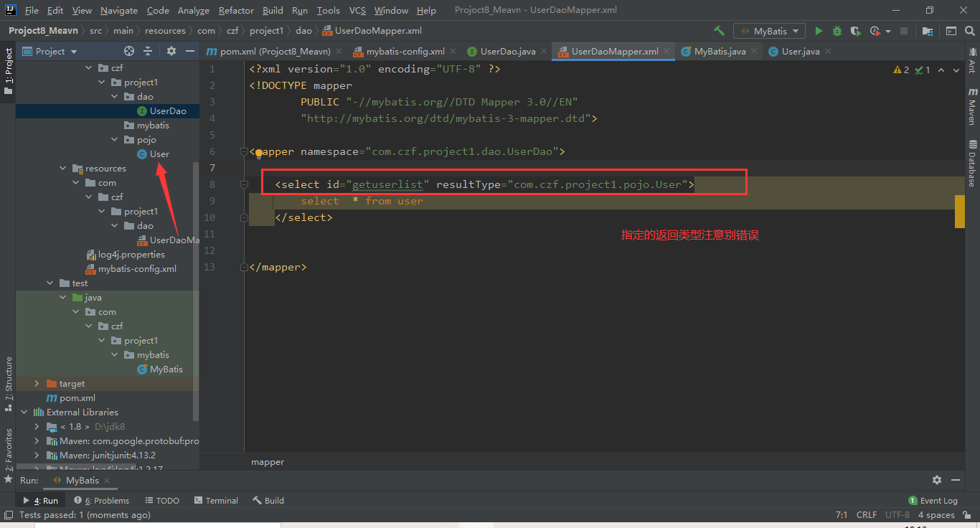Image resolution: width=980 pixels, height=528 pixels.
Task: Open the Ant tool window
Action: pos(972,60)
